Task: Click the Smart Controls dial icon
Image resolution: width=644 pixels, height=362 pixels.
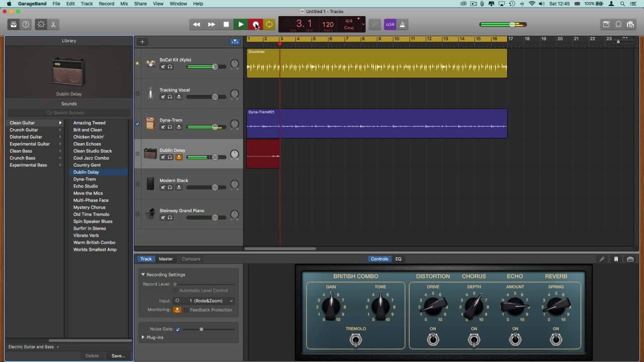Action: coord(41,24)
